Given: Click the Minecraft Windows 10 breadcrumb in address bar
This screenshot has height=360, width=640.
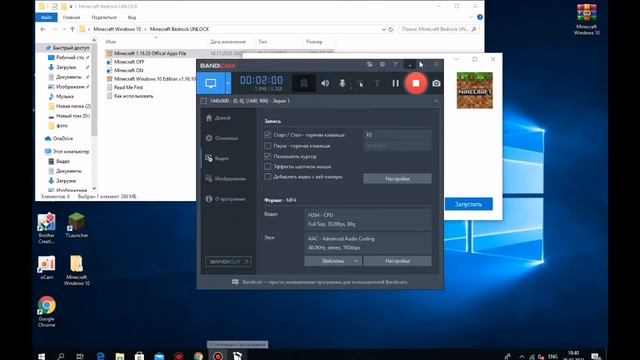Looking at the screenshot, I should coord(117,29).
